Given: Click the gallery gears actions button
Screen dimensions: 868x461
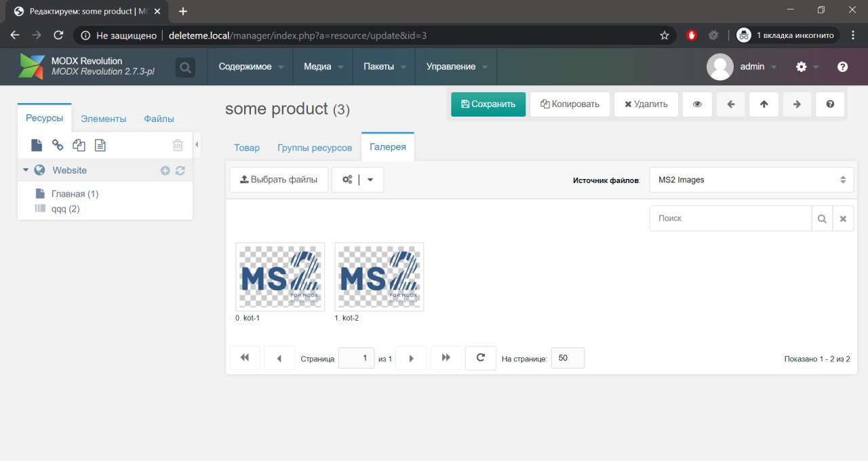Looking at the screenshot, I should pos(347,180).
